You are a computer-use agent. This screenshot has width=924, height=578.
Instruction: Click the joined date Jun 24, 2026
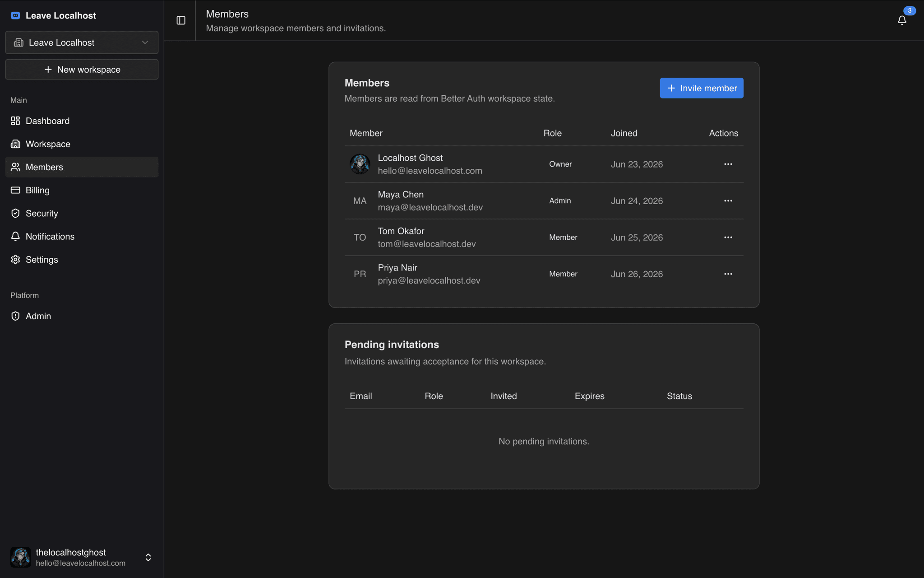click(637, 200)
